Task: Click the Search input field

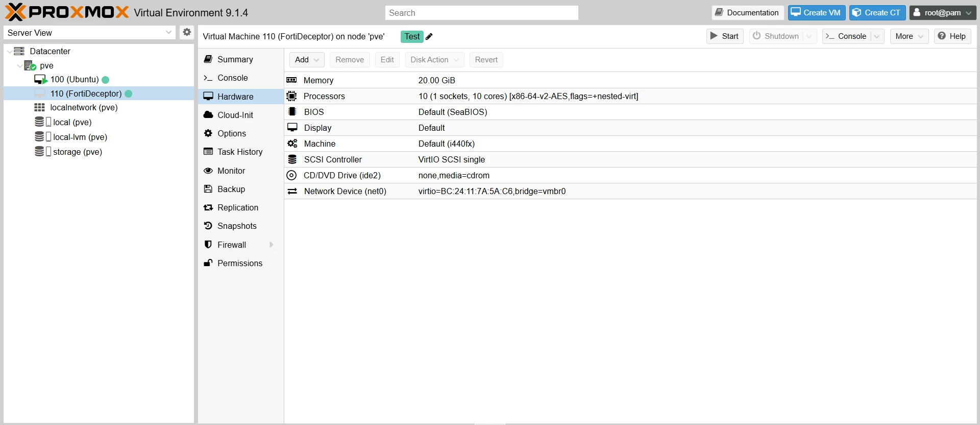Action: pyautogui.click(x=482, y=13)
